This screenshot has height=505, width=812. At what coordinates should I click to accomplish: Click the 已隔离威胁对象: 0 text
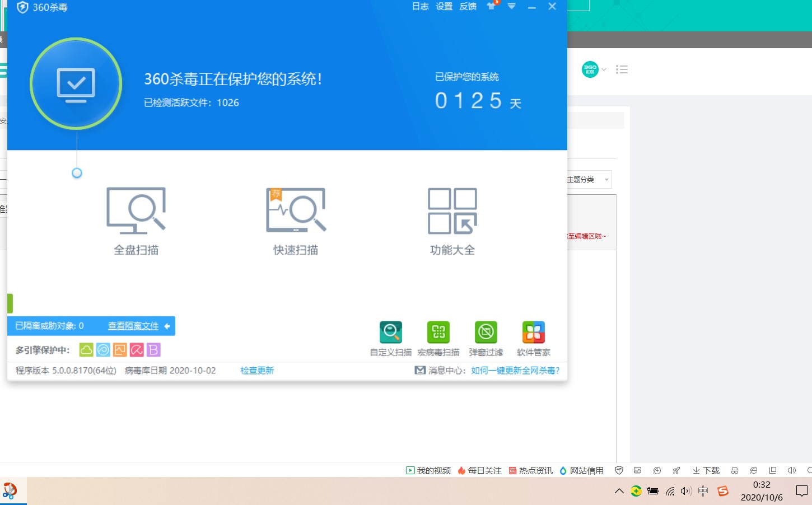(x=49, y=326)
